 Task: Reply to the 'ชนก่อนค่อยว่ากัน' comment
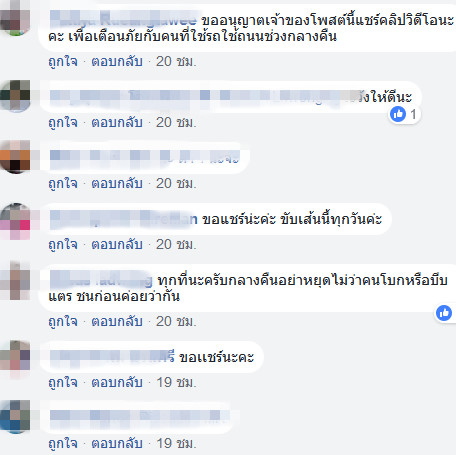coord(117,322)
